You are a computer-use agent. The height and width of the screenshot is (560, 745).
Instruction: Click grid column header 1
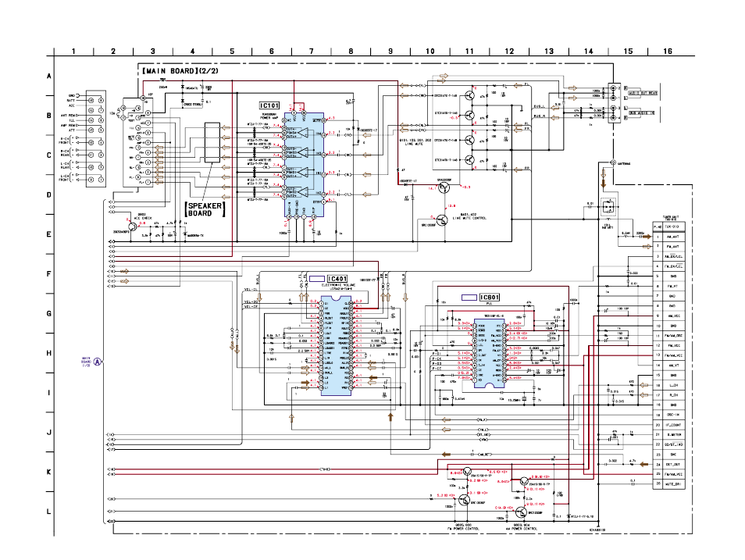click(x=73, y=52)
